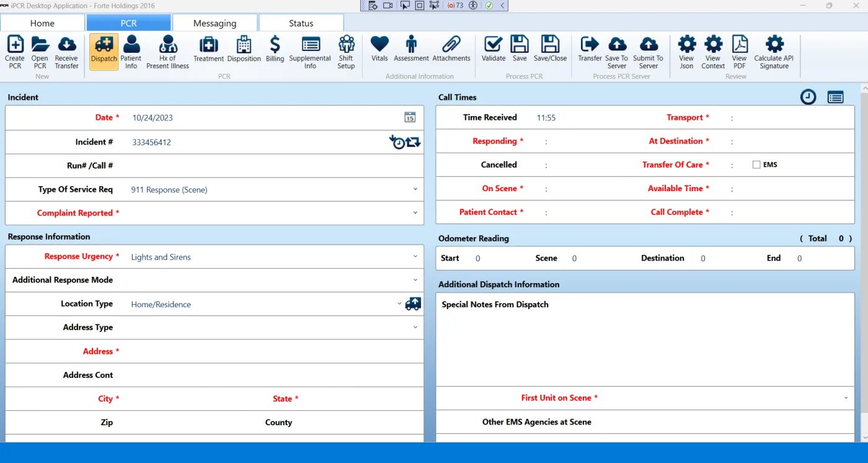Open the Billing section
The height and width of the screenshot is (463, 868).
[275, 49]
